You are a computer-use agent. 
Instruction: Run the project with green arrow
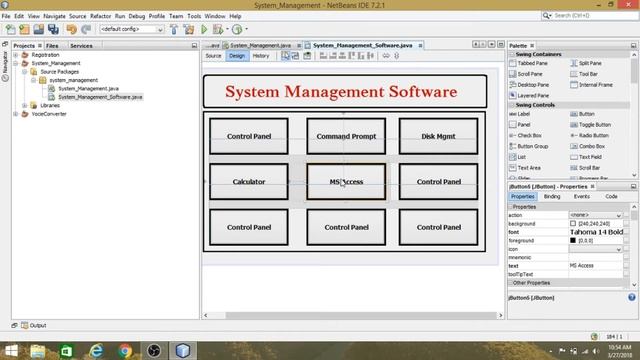[x=204, y=29]
